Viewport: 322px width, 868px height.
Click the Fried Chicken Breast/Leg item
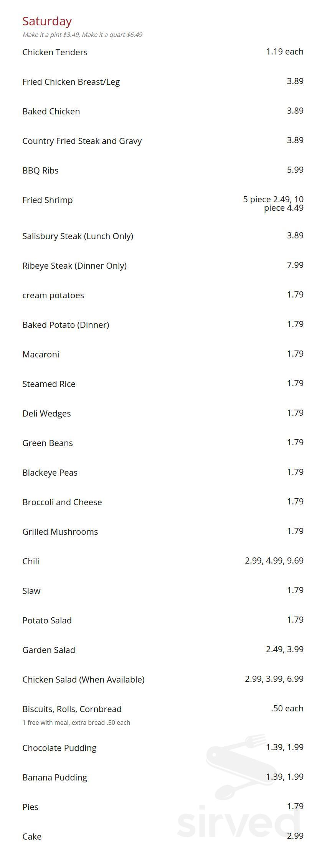click(x=71, y=82)
